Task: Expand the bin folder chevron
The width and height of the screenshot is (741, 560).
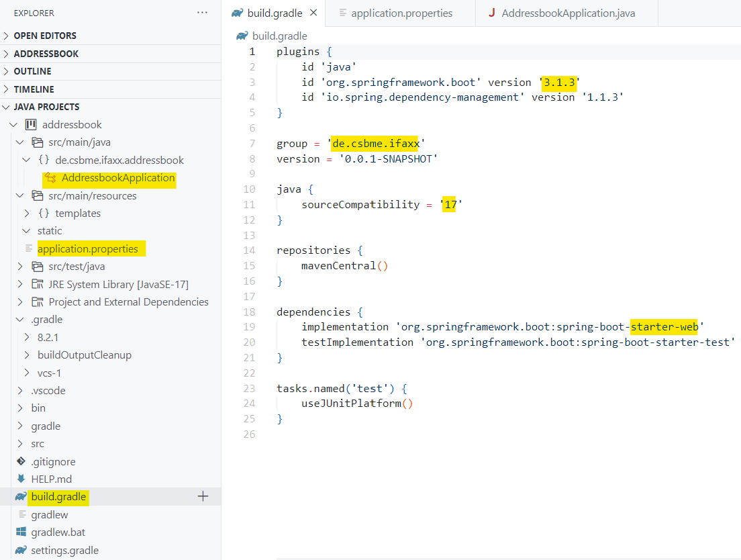Action: pos(20,408)
